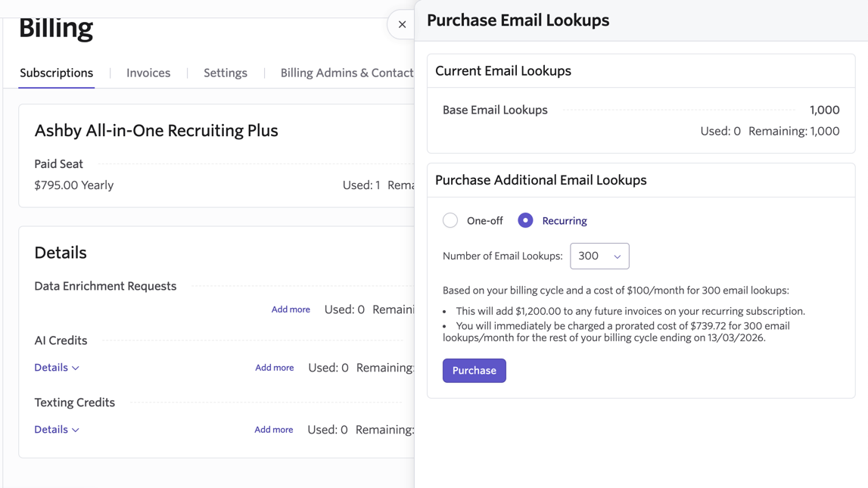Switch to the Subscriptions tab

point(57,73)
